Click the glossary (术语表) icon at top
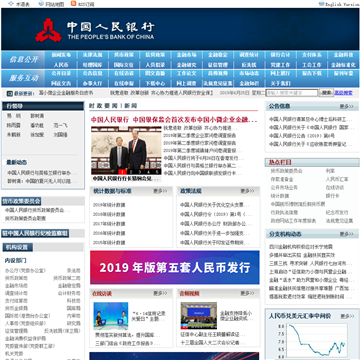360x360 pixels. (x=11, y=4)
